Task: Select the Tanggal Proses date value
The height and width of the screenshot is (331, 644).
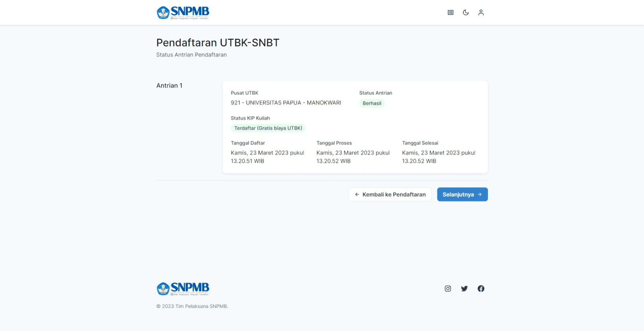Action: click(353, 157)
